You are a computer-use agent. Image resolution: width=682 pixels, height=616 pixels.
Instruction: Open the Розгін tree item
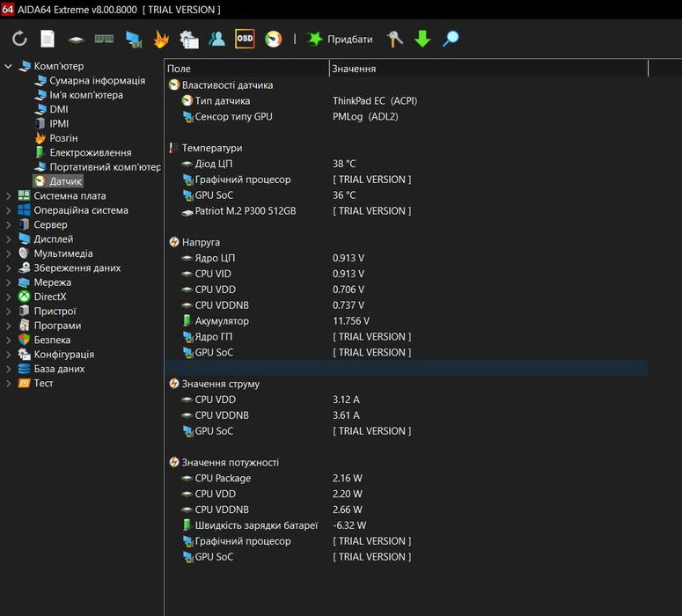(63, 138)
